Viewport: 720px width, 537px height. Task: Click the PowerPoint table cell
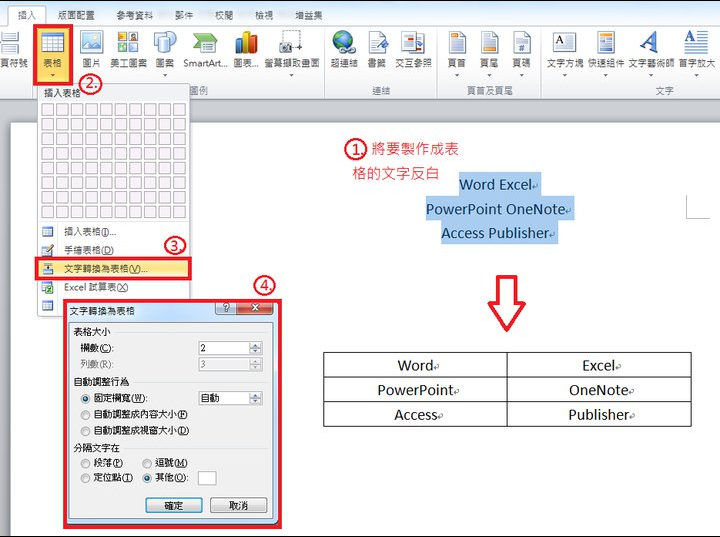tap(416, 390)
